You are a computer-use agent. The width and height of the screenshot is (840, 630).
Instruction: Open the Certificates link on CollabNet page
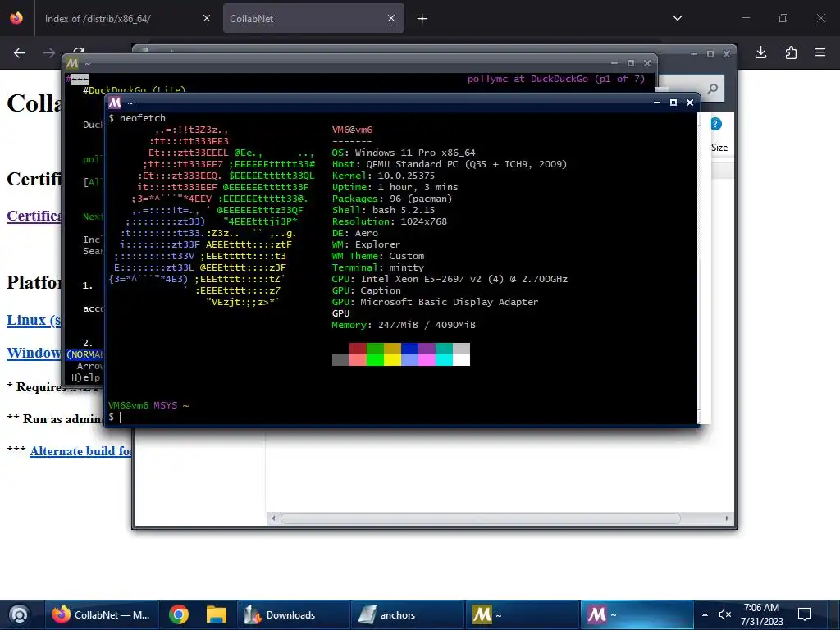34,216
